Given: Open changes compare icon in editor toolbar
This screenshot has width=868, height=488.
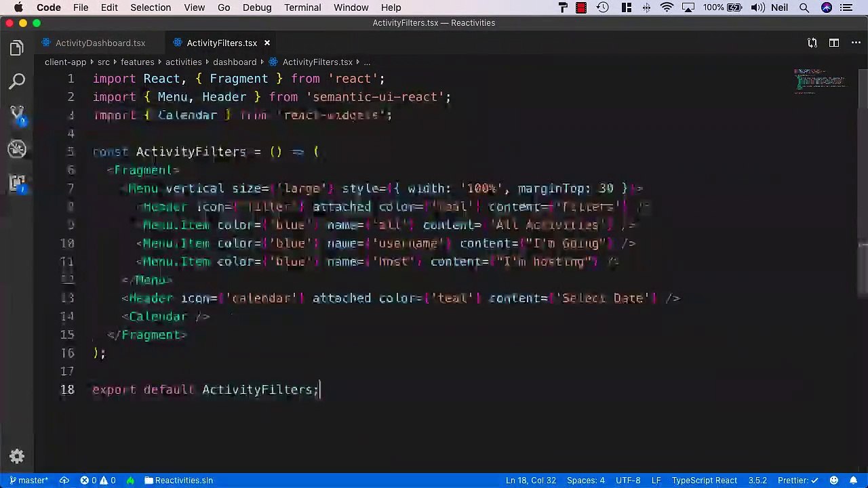Looking at the screenshot, I should click(812, 43).
